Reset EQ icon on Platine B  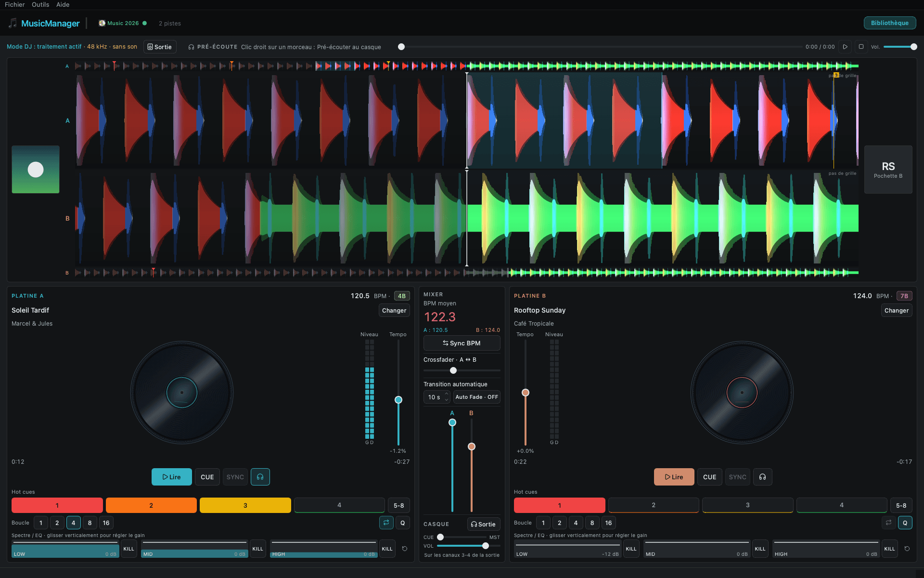pyautogui.click(x=907, y=549)
